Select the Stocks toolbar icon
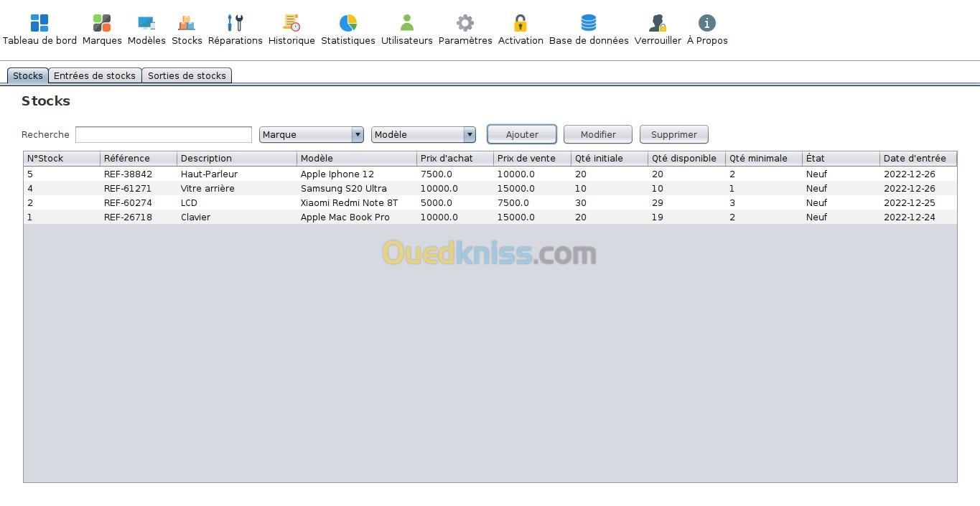 click(187, 23)
